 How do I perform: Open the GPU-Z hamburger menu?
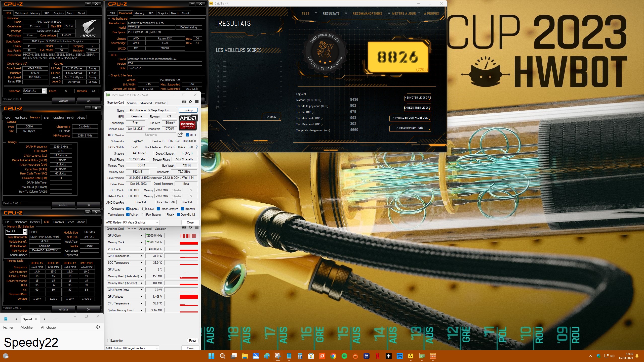[197, 102]
